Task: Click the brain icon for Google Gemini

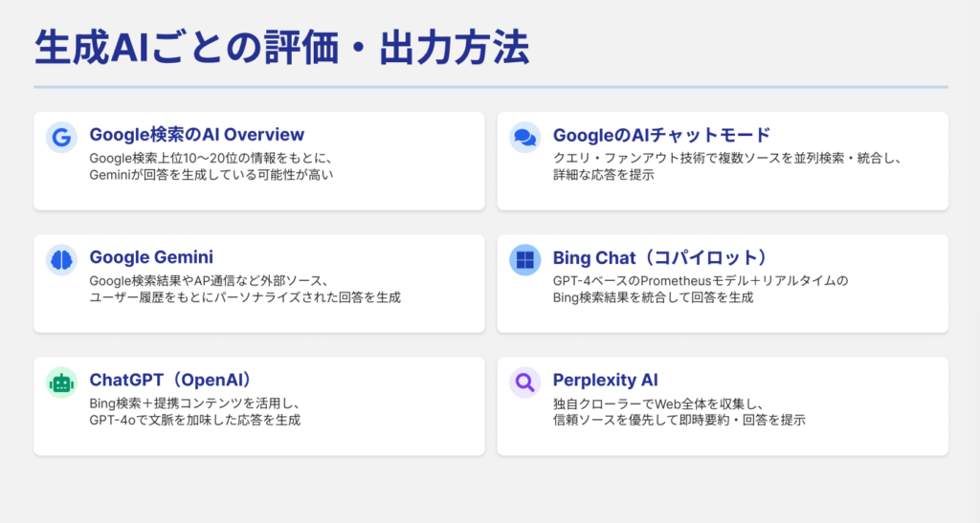Action: (x=61, y=260)
